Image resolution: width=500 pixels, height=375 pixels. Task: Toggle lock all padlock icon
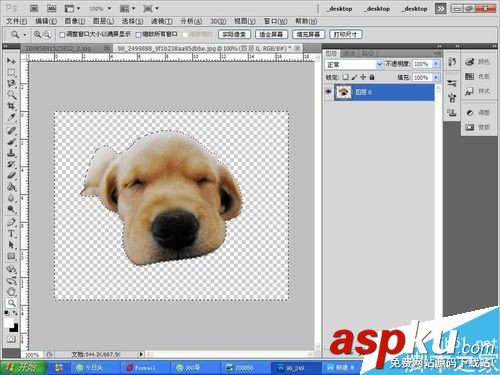tap(372, 77)
